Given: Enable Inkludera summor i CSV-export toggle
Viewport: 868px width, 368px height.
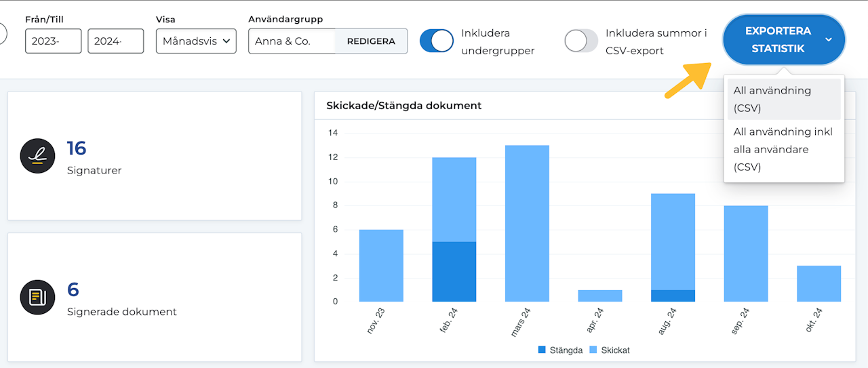Looking at the screenshot, I should 580,41.
